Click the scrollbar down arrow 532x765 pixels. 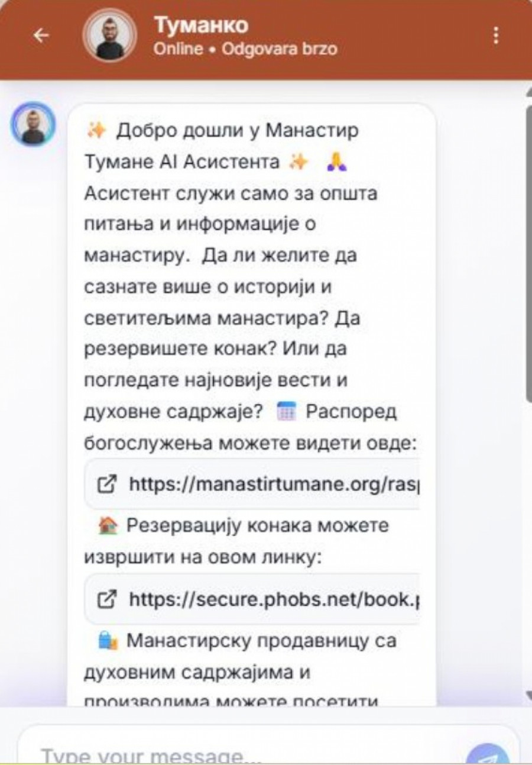click(527, 695)
